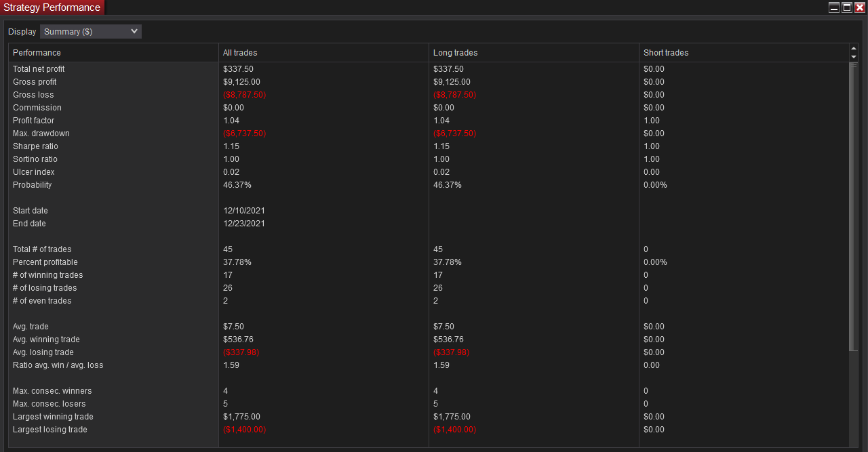The height and width of the screenshot is (452, 868).
Task: Click the scroll-up arrow in the table header
Action: coord(854,49)
